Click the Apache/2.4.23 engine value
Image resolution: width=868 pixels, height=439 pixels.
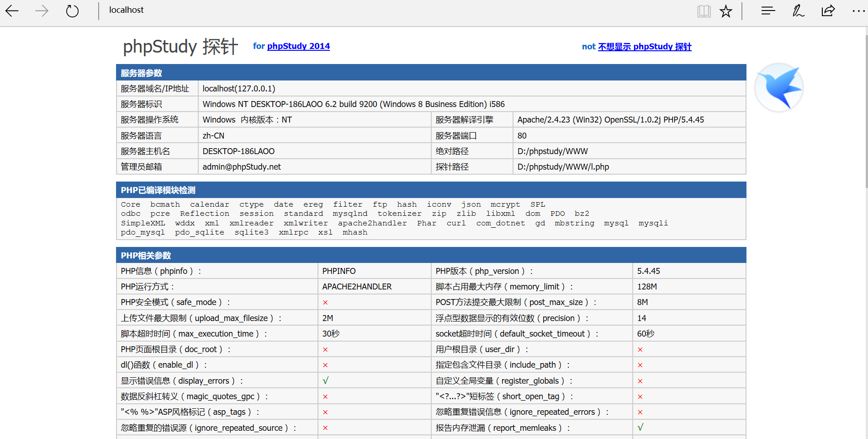pos(610,120)
